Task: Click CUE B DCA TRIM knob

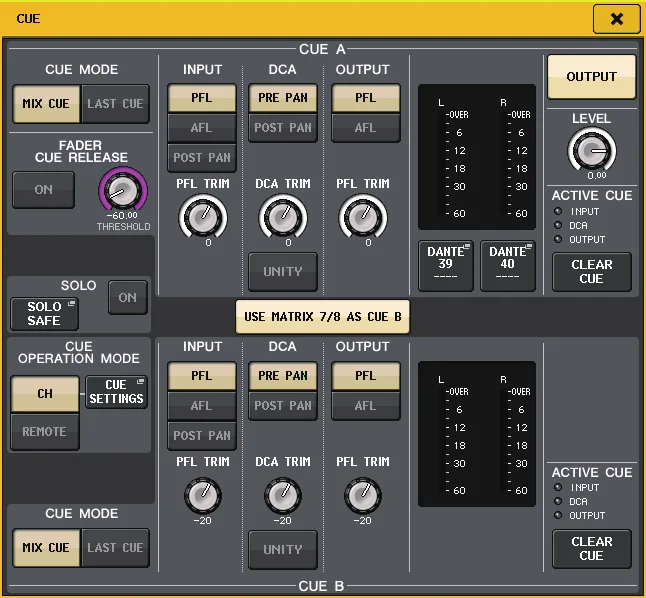Action: pos(283,495)
